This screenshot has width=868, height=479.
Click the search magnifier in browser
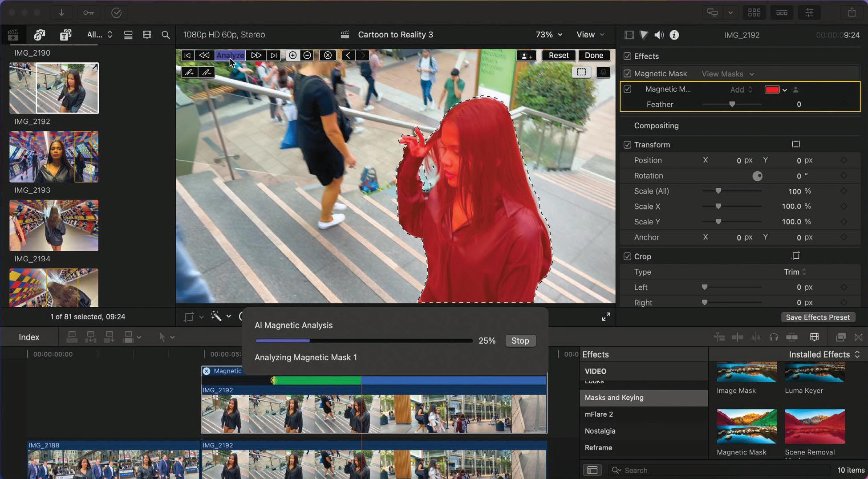coord(166,35)
